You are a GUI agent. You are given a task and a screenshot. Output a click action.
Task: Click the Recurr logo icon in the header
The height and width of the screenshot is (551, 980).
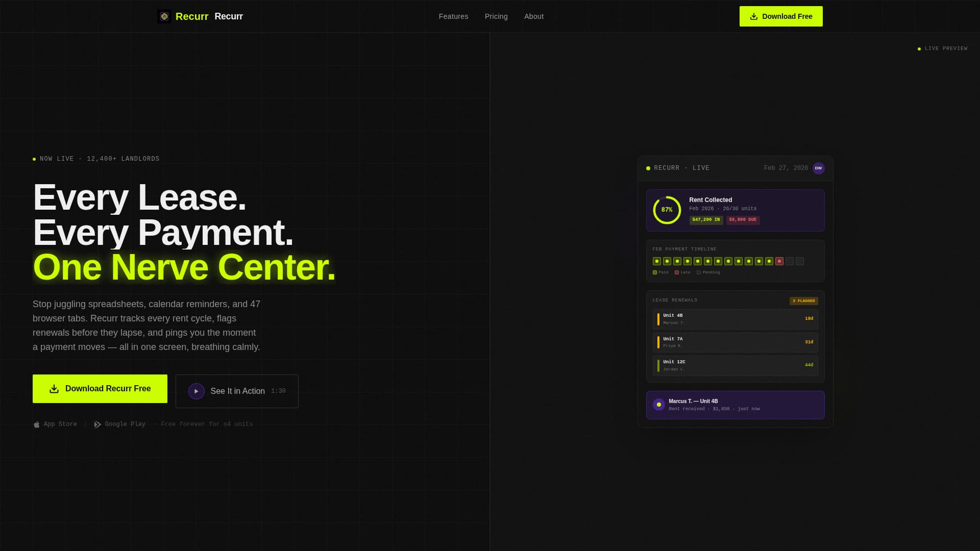click(164, 16)
